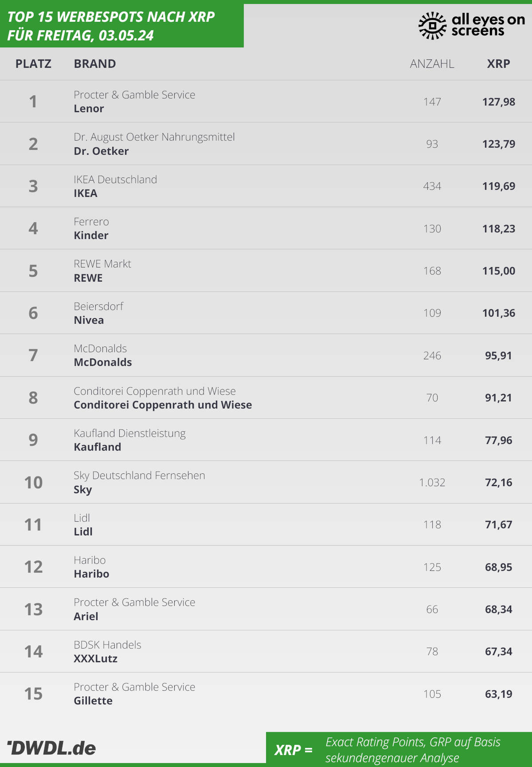
Task: Open the Dr. Oetker brand row
Action: [266, 144]
